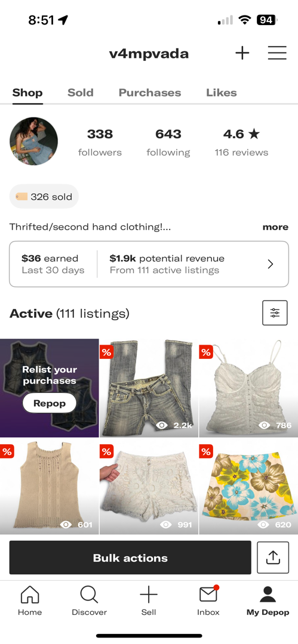Expand the bio with more
Screen dimensions: 298x644
[275, 227]
